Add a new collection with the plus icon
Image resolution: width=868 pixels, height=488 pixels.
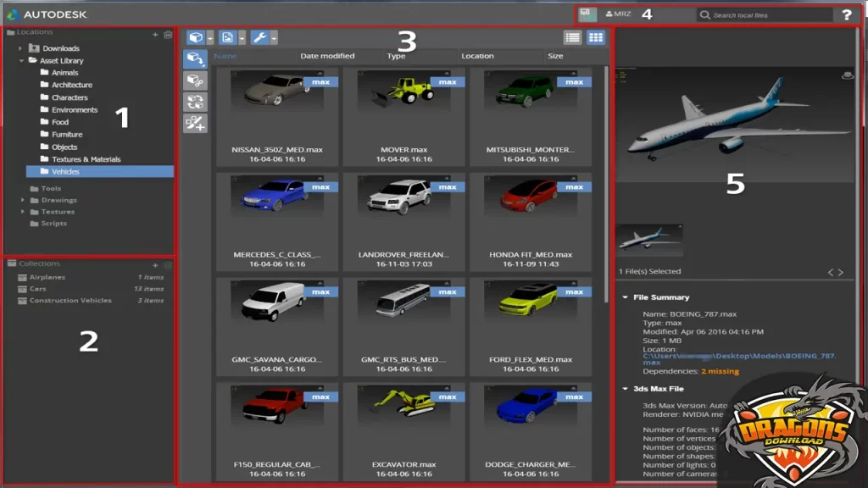[155, 265]
